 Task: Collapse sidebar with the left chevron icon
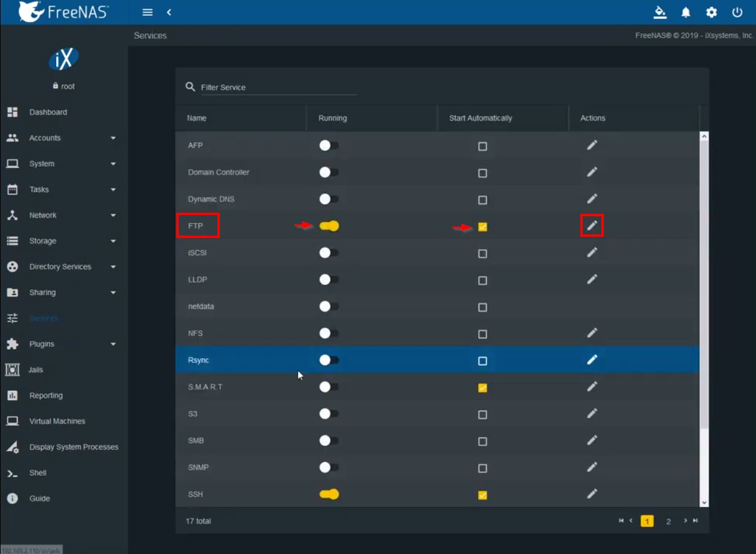(169, 12)
